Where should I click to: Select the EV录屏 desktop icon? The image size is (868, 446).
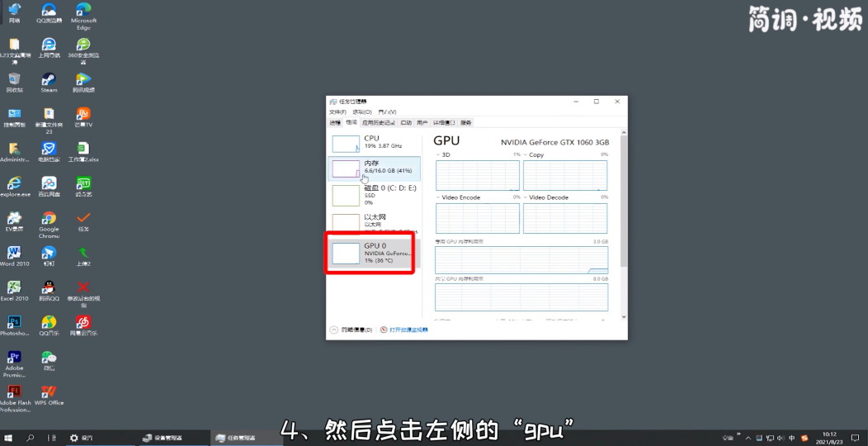pyautogui.click(x=14, y=221)
